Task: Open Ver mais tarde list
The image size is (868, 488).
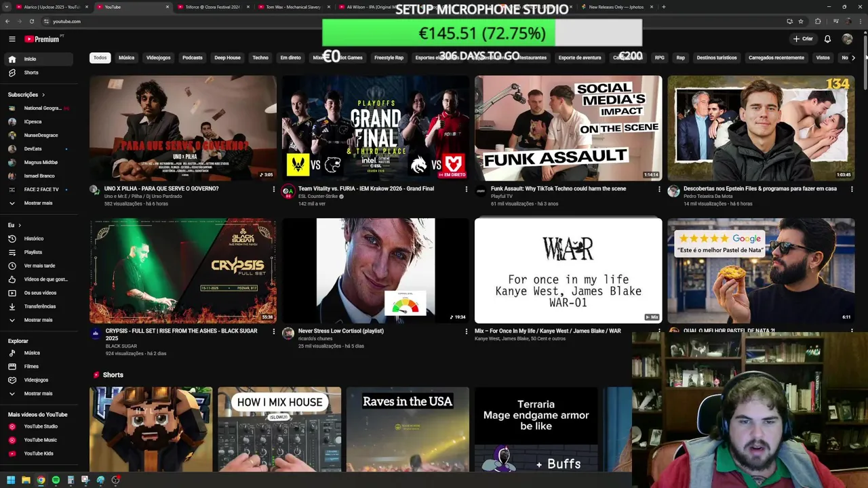Action: click(37, 266)
